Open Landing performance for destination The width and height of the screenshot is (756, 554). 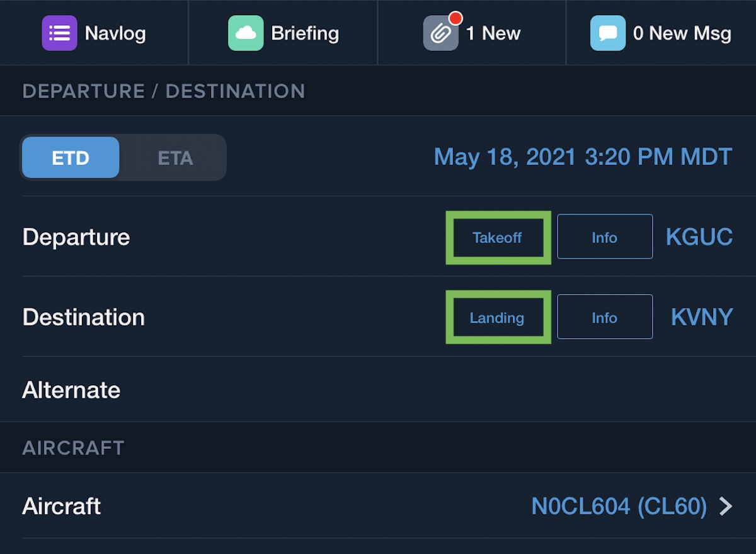pos(497,317)
